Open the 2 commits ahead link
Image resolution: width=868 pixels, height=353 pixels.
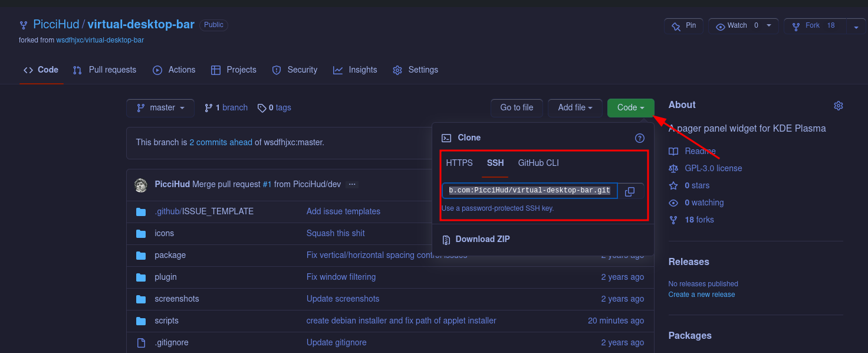pos(221,142)
